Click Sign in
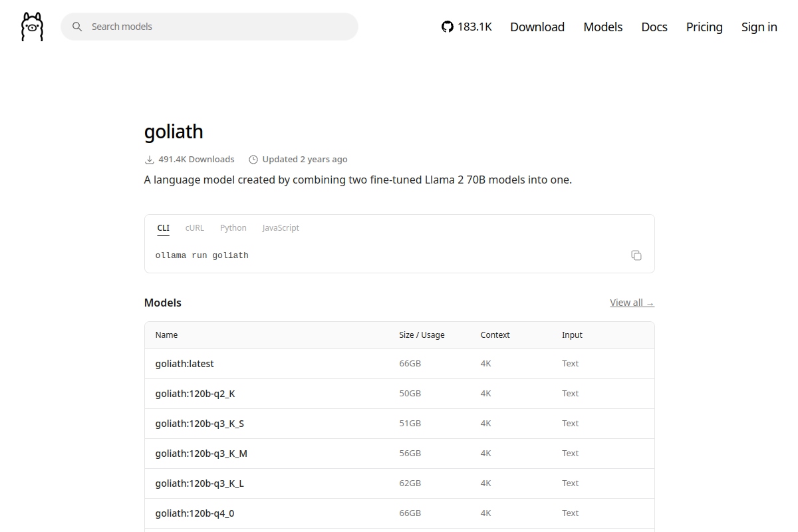Screen dimensions: 798x532 [x=759, y=27]
